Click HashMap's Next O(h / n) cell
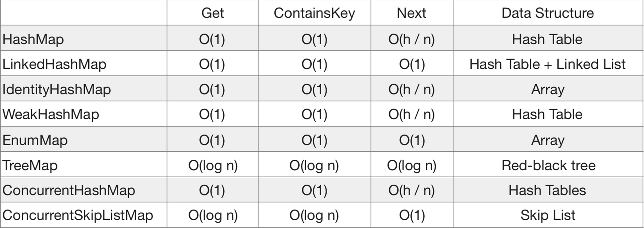The image size is (644, 228). pos(411,39)
